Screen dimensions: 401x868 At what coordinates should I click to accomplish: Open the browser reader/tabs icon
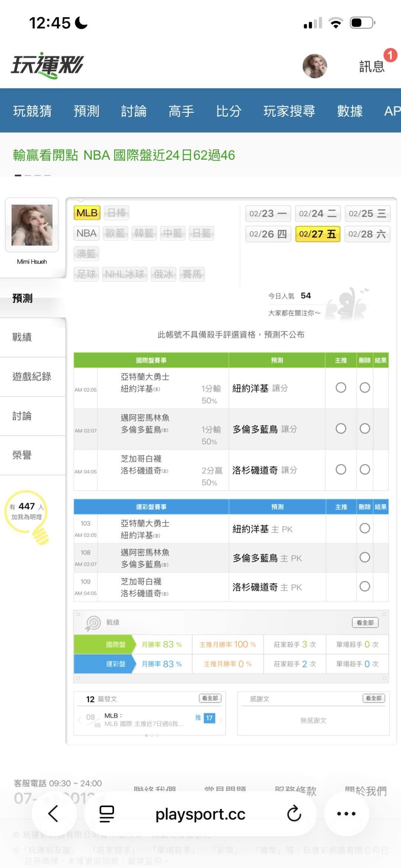[x=107, y=814]
